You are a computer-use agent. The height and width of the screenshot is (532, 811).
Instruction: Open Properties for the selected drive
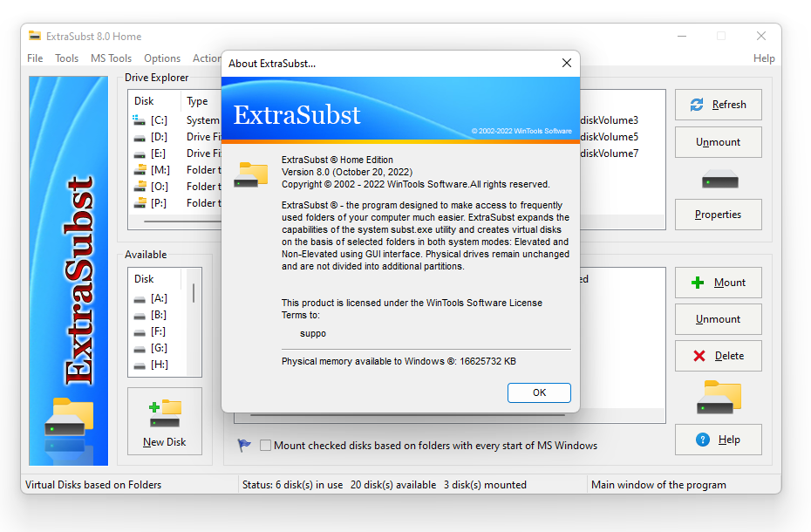tap(718, 215)
